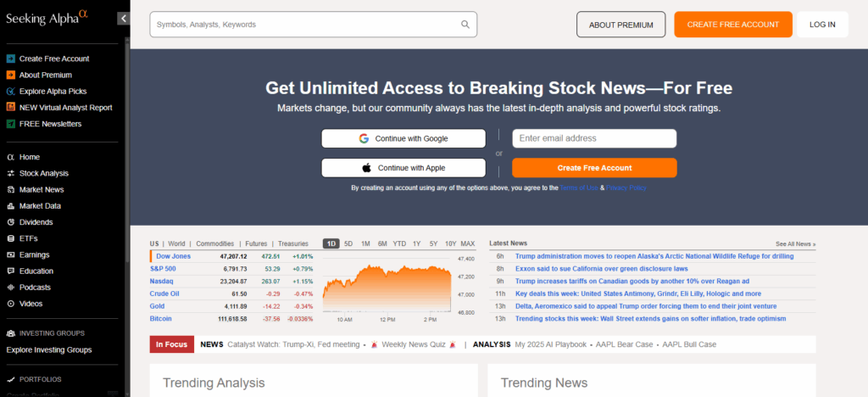Click the Google logo on sign-in button
868x397 pixels.
coord(364,138)
